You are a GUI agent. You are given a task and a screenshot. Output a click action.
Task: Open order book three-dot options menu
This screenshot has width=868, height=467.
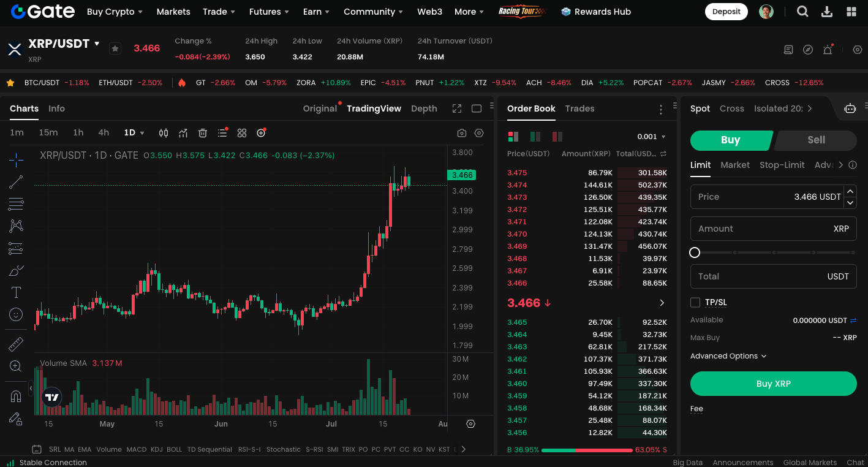(x=660, y=110)
